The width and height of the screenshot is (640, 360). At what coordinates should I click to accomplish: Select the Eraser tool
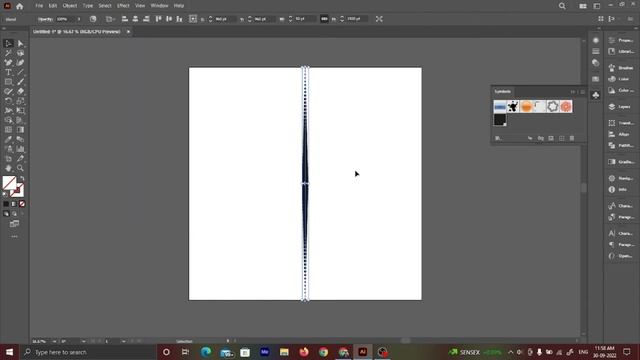coord(20,91)
